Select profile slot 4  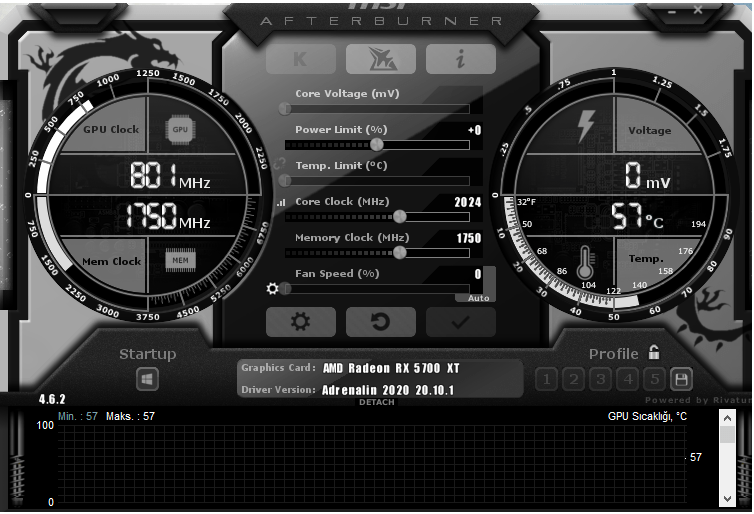pyautogui.click(x=628, y=379)
